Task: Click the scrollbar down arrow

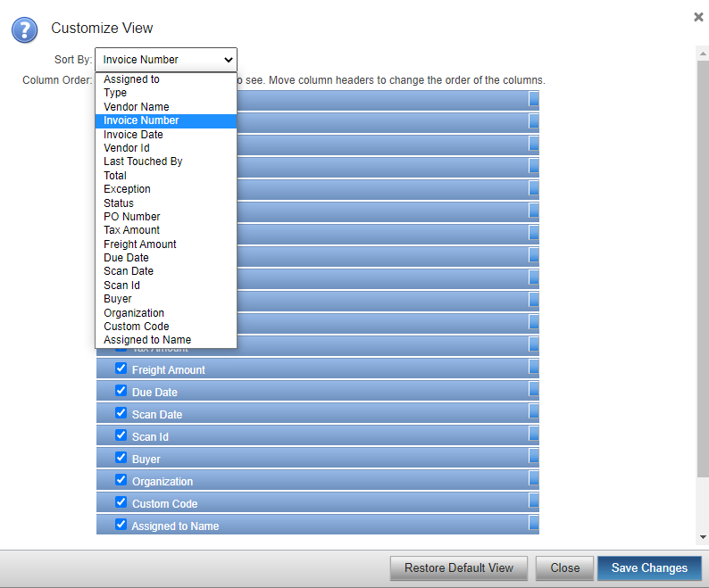Action: (x=703, y=537)
